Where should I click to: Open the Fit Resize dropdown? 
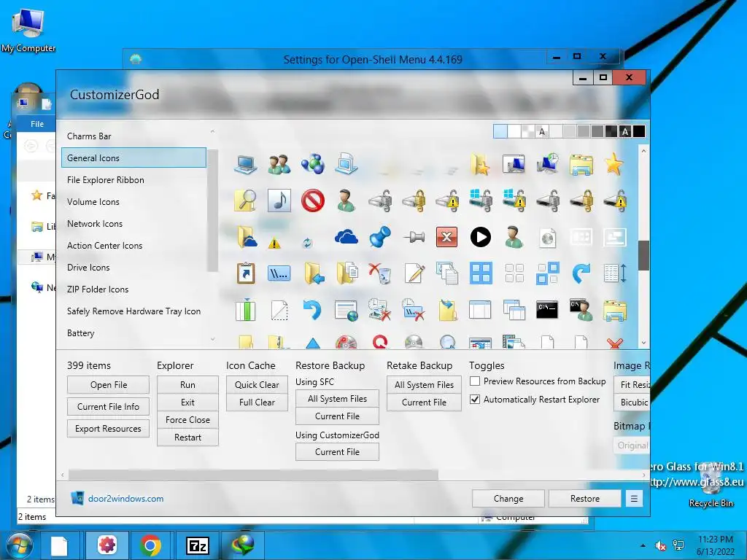[x=632, y=384]
